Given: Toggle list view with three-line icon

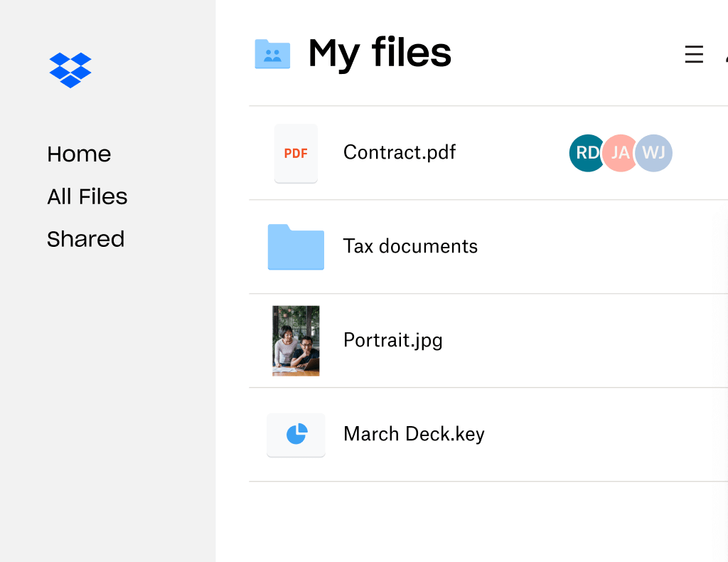Looking at the screenshot, I should [694, 55].
